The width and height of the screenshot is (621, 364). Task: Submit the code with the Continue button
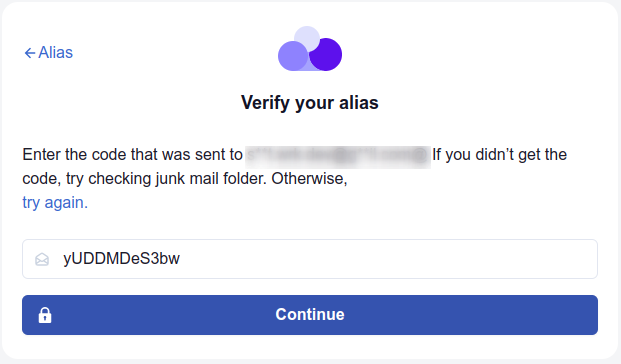coord(310,315)
